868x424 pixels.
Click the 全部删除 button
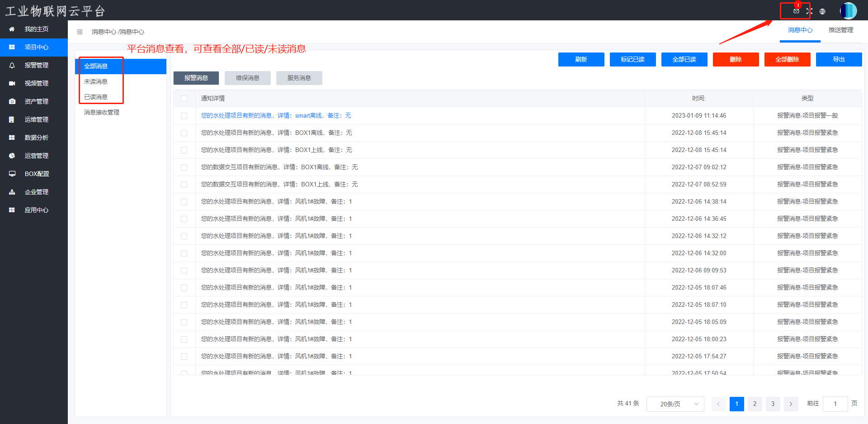point(788,59)
